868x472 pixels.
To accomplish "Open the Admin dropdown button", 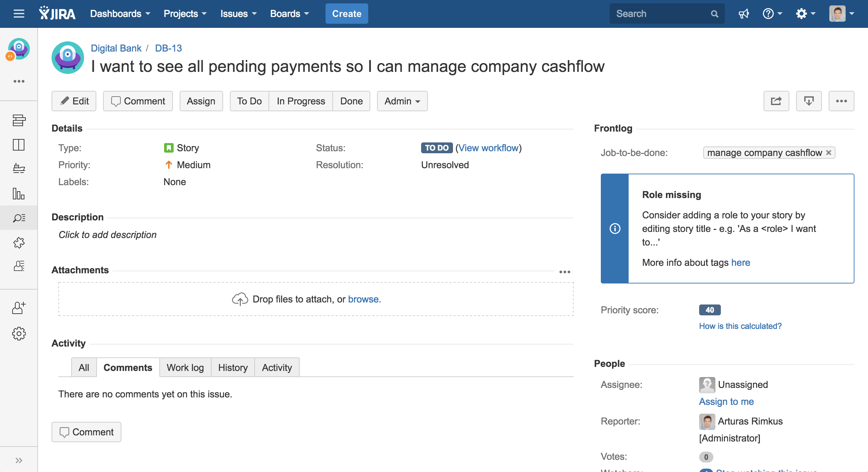I will [x=402, y=101].
